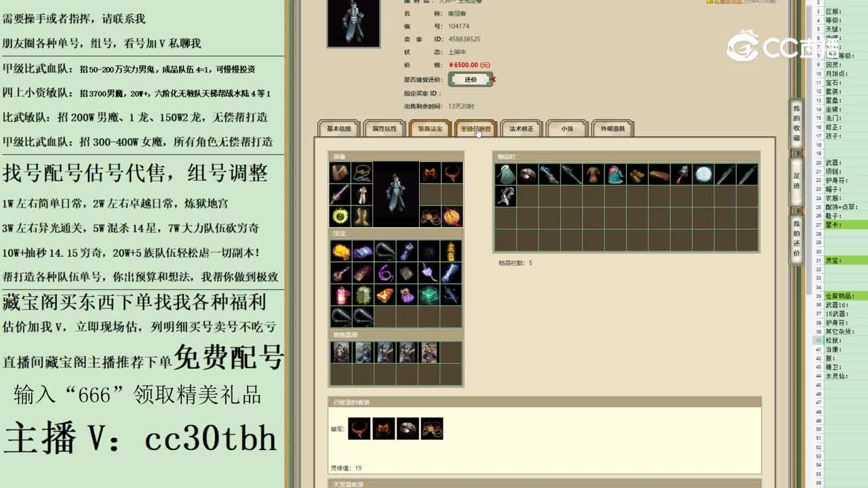Click the purple coiled whip 法宝 icon
Screen dimensions: 868x488
point(384,273)
